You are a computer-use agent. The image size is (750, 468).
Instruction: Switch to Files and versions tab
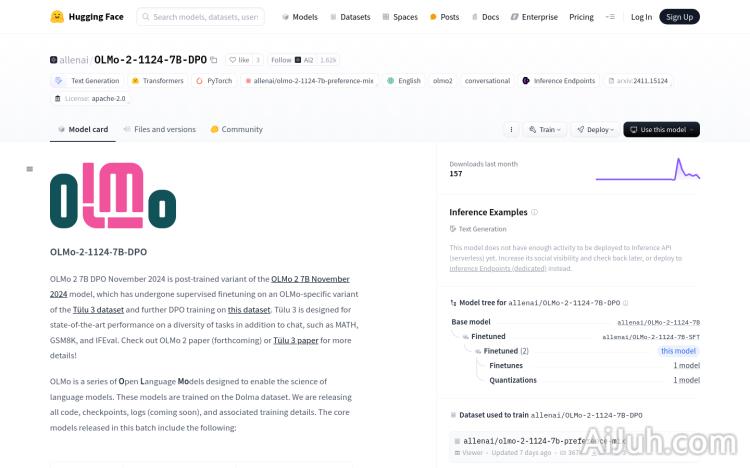point(159,129)
